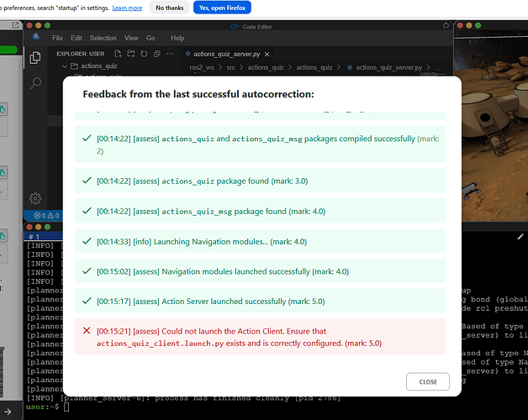Open the Explorer panel icon
Screen dimensions: 528x420
click(35, 57)
